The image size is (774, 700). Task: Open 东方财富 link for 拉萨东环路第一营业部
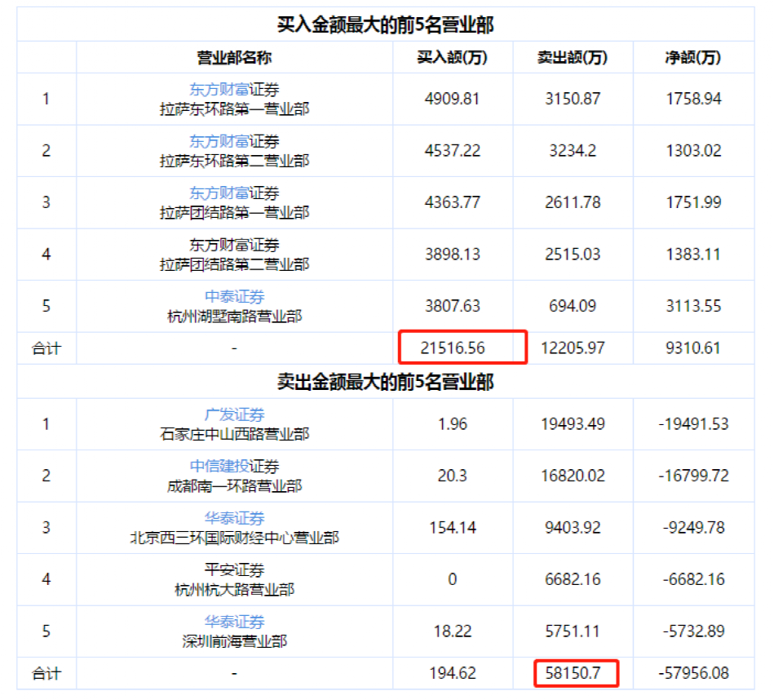tap(219, 90)
